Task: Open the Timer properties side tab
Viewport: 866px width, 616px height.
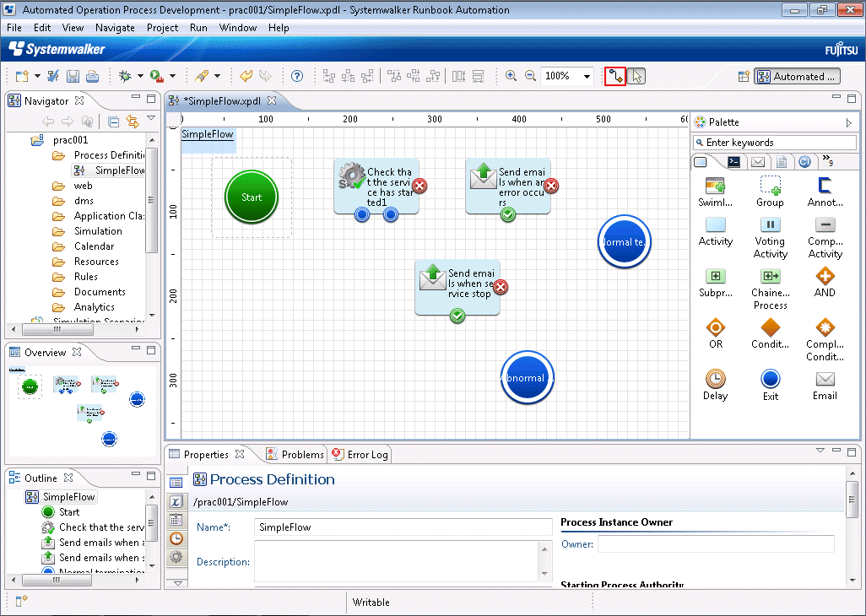Action: click(x=176, y=538)
